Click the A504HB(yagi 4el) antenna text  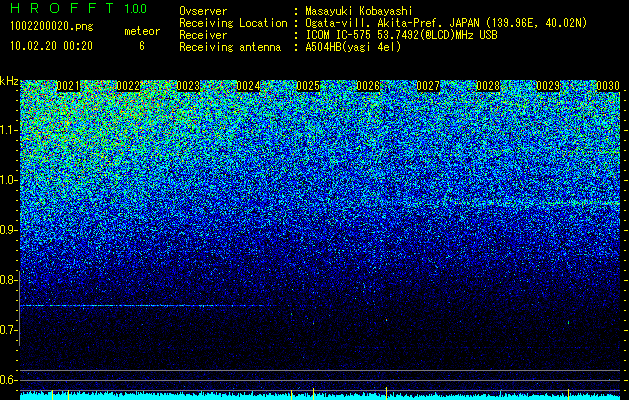click(353, 47)
